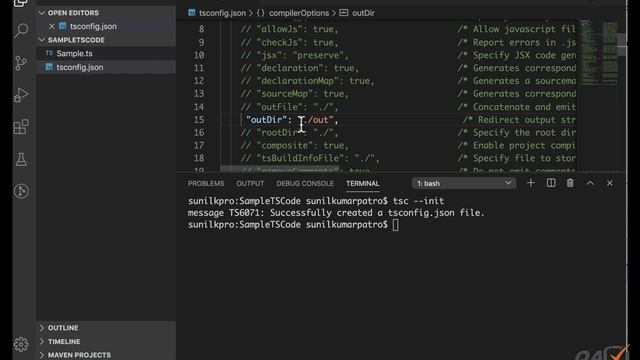
Task: Click the "composite": true line
Action: pyautogui.click(x=295, y=145)
